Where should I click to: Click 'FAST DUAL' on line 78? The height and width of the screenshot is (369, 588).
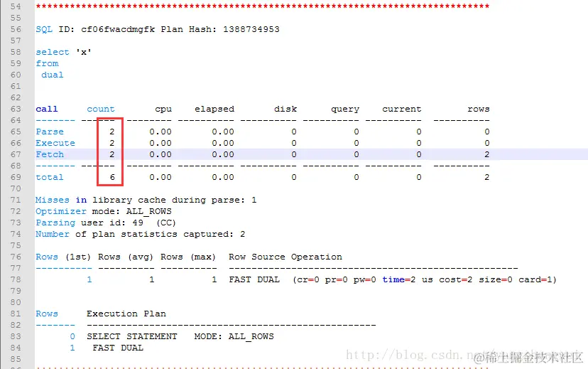[x=254, y=279]
